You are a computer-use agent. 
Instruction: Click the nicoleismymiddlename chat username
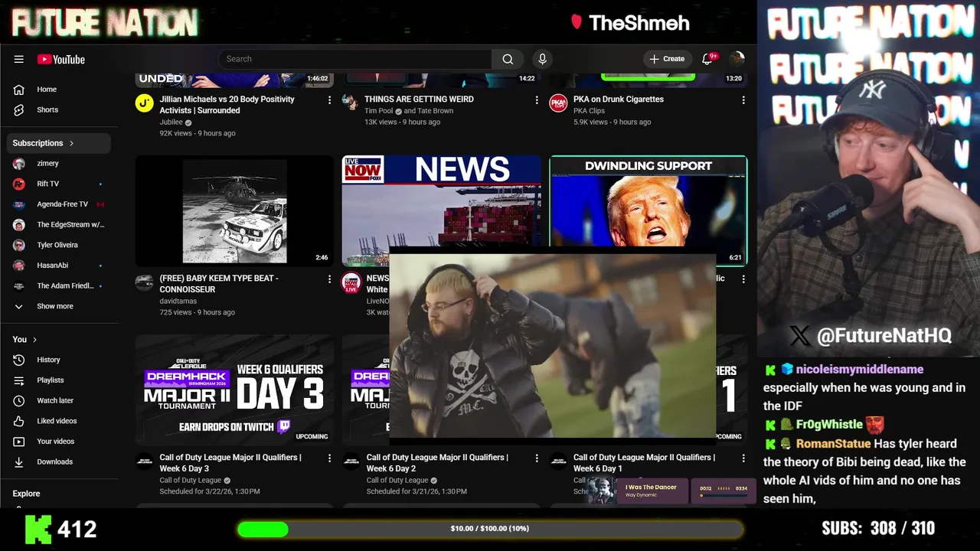click(x=860, y=370)
